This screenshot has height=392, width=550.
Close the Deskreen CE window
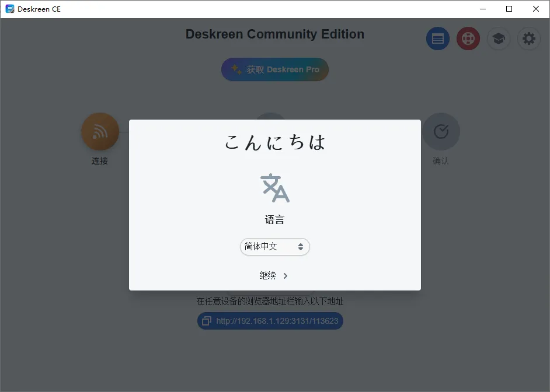tap(536, 9)
